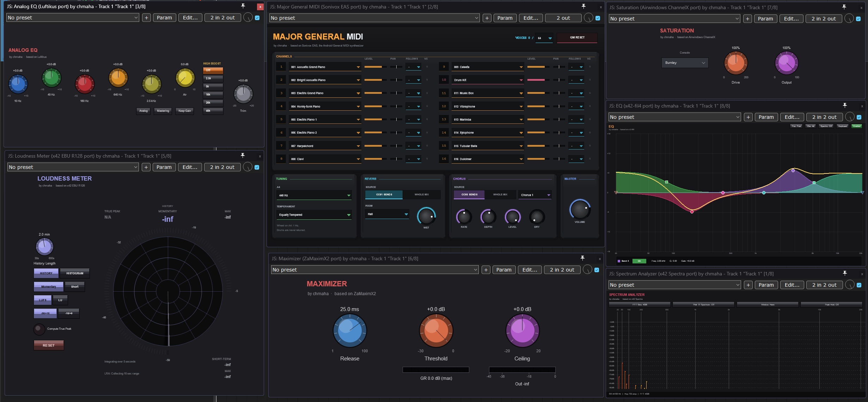This screenshot has width=868, height=402.
Task: Select the 10k high boost frequency
Action: (x=213, y=95)
